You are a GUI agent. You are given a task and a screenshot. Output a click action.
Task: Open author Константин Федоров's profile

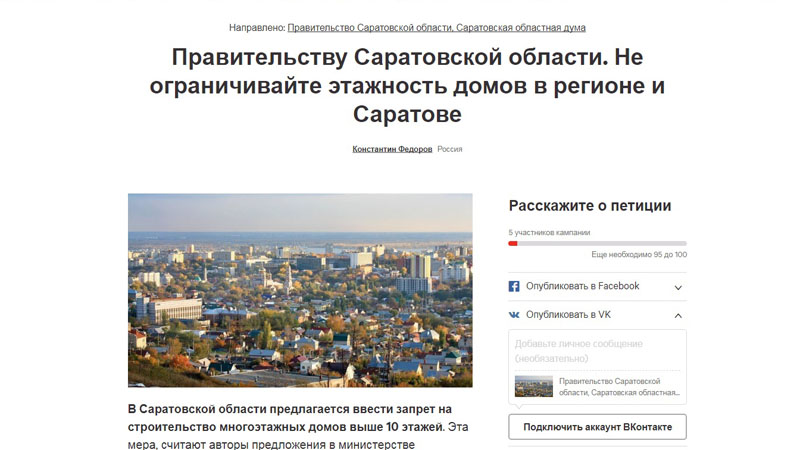click(392, 149)
